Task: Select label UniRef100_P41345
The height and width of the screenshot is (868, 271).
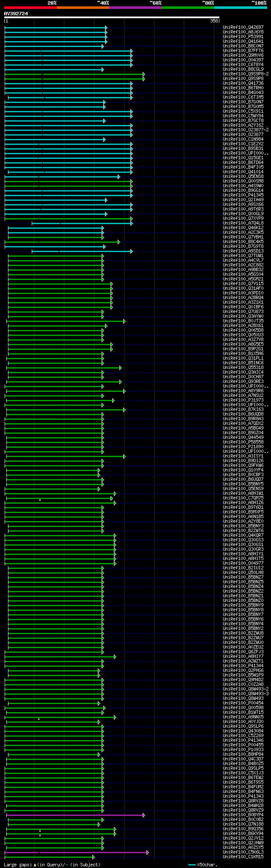Action: pyautogui.click(x=243, y=195)
